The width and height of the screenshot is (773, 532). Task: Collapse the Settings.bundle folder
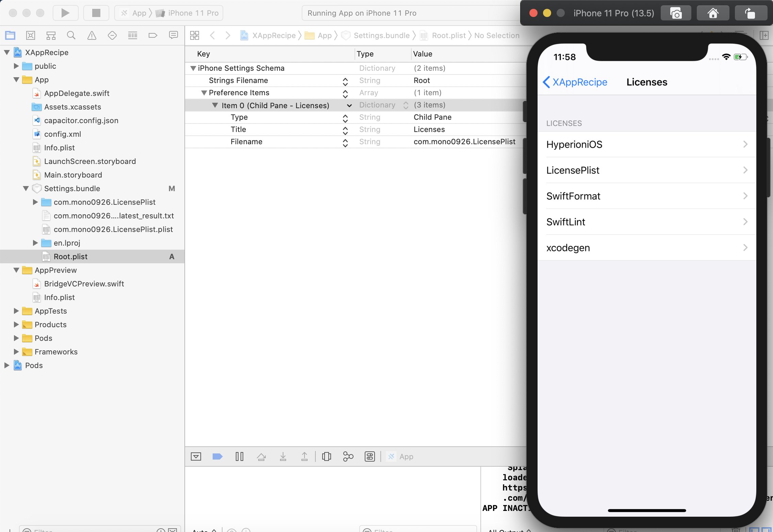pyautogui.click(x=26, y=188)
